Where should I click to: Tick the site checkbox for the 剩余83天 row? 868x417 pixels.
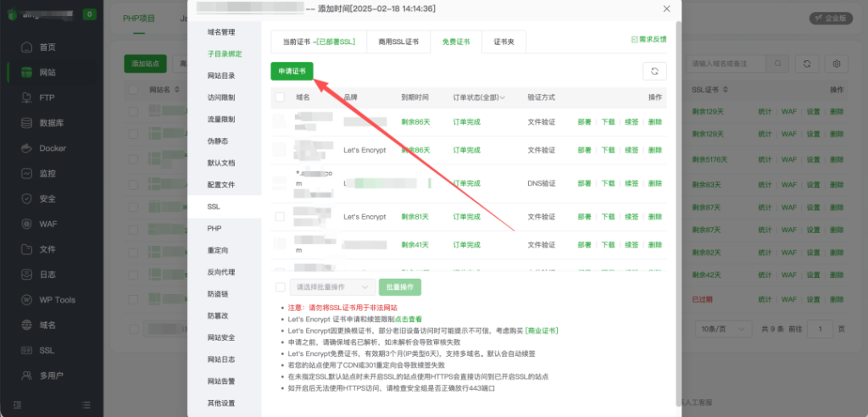(x=133, y=184)
